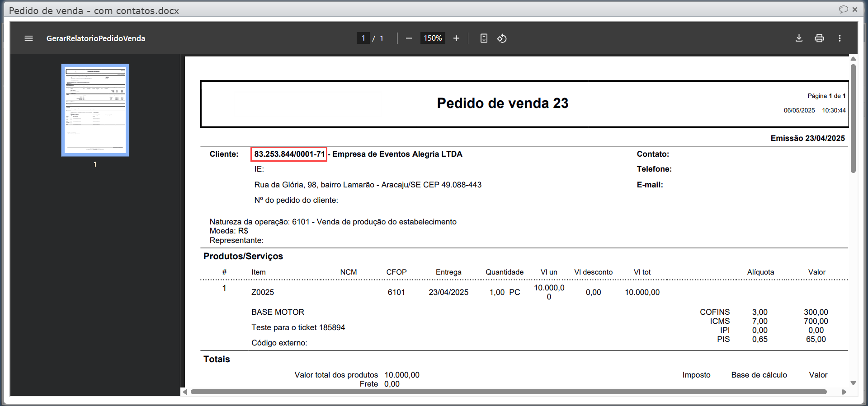Click the COFINS value 300,00
The image size is (868, 406).
(x=816, y=312)
